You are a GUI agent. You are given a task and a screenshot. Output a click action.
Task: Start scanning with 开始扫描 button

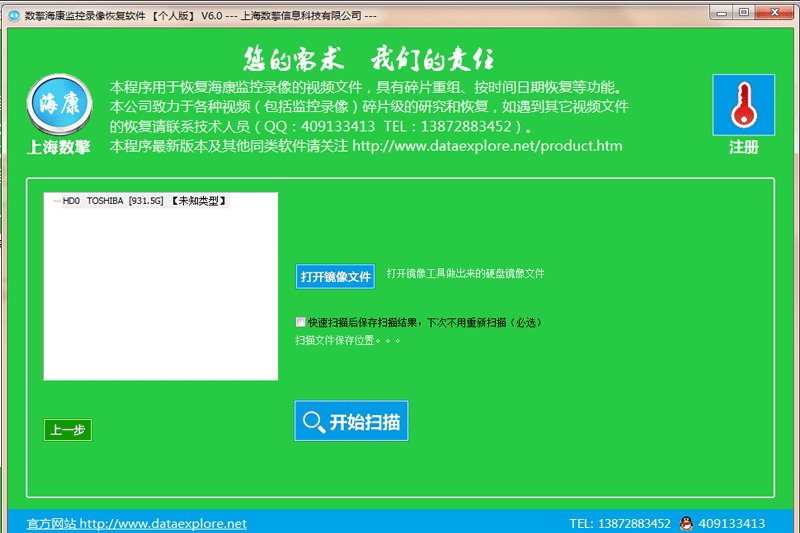pyautogui.click(x=351, y=421)
